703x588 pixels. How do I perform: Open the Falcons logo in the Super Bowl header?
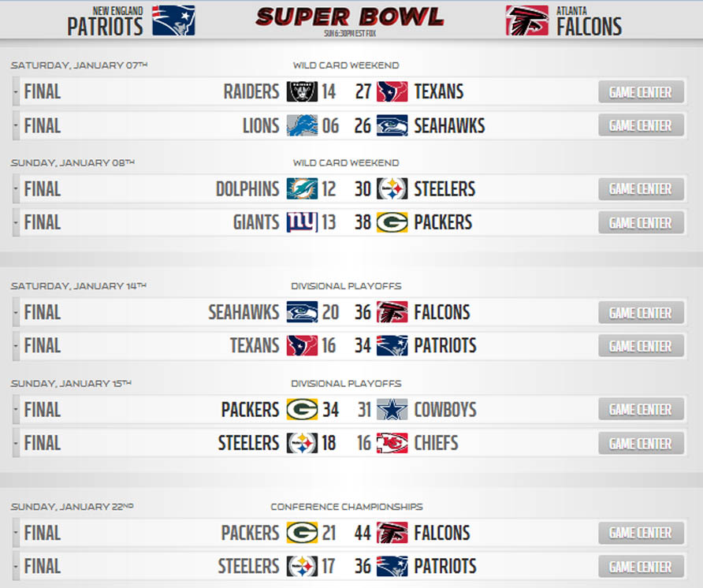526,20
